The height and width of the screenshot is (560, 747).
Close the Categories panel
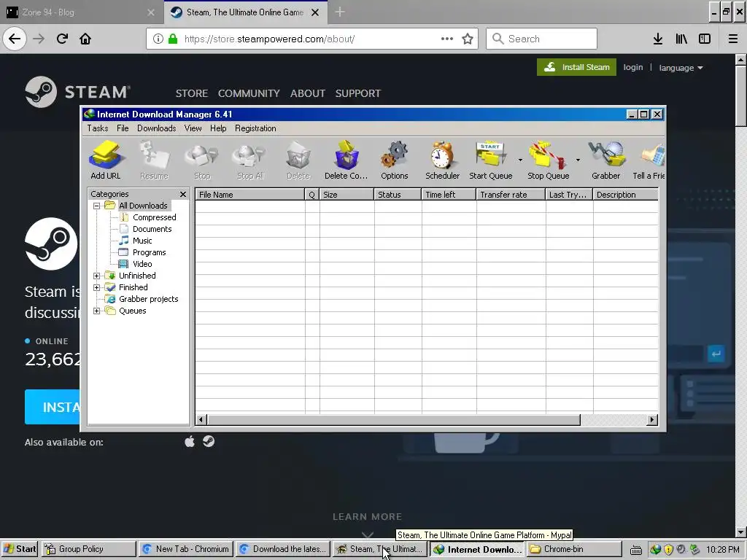click(x=183, y=194)
